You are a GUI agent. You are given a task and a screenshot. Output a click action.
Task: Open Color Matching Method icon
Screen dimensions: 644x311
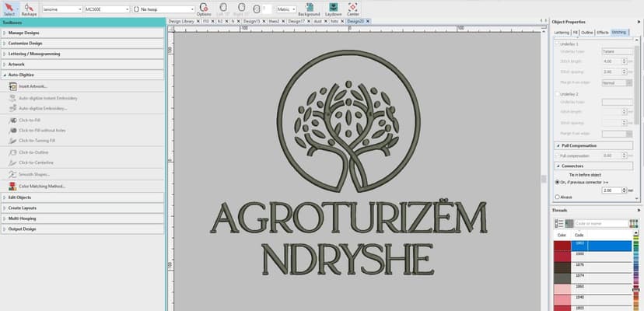12,186
